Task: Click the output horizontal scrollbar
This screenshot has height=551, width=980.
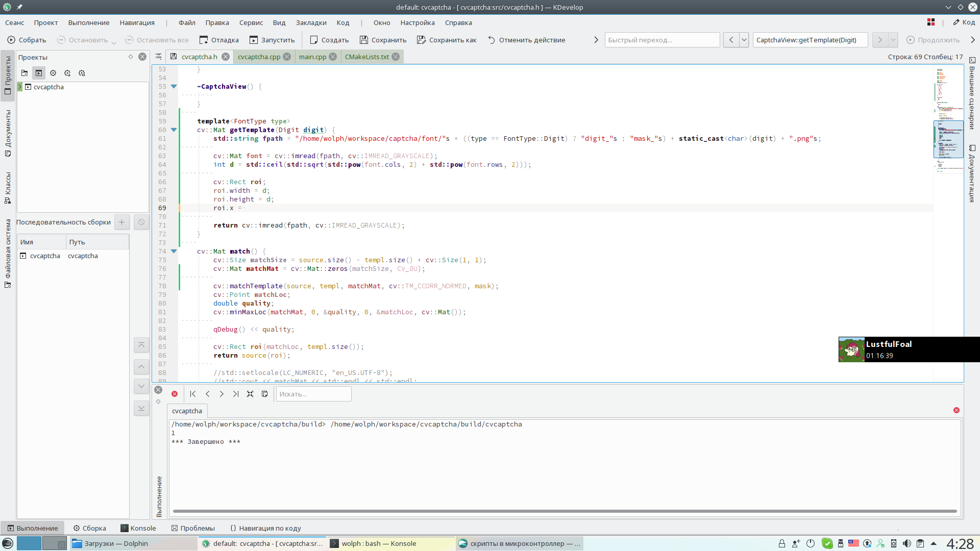Action: 565,511
